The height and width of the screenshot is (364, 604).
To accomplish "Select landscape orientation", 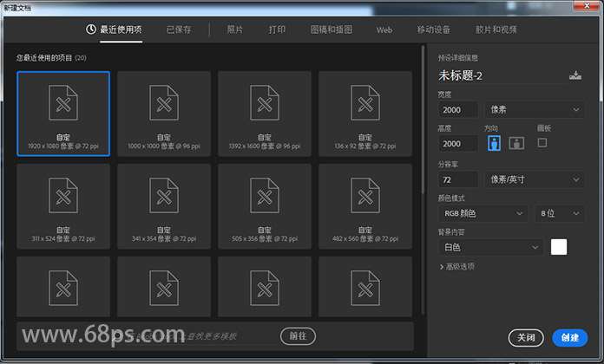I will pos(516,143).
